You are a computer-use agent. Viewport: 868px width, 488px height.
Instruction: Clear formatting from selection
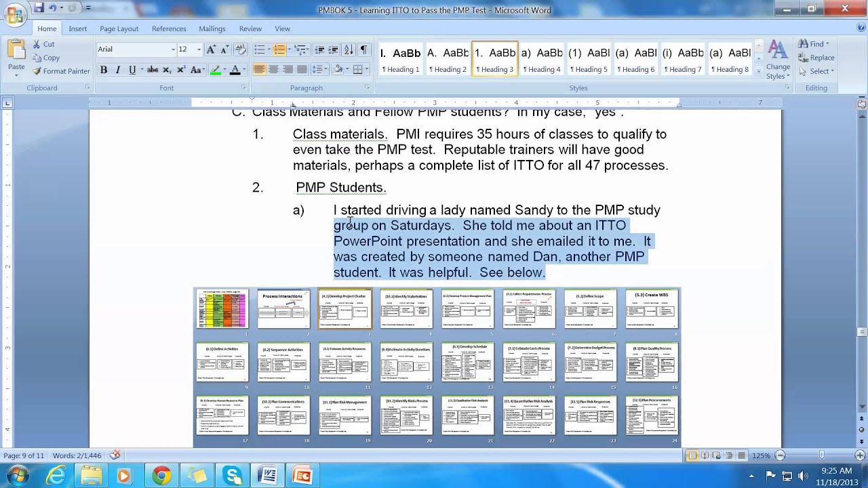241,49
